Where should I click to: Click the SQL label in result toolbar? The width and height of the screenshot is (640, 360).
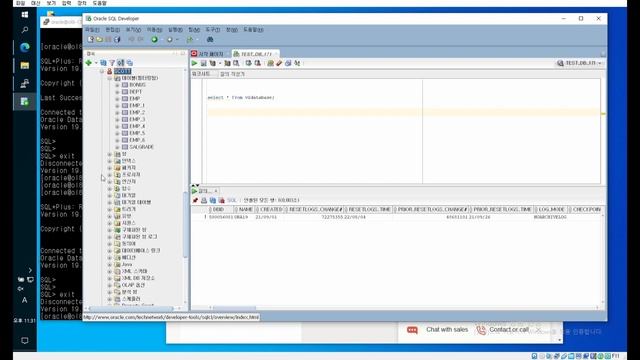coord(232,200)
